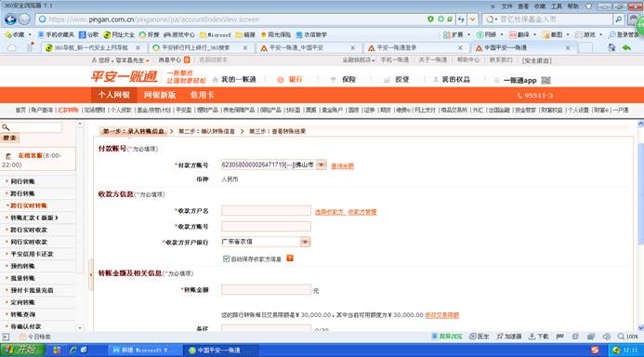Select the 信用卡 tab in orange bar
The image size is (644, 357).
(202, 95)
